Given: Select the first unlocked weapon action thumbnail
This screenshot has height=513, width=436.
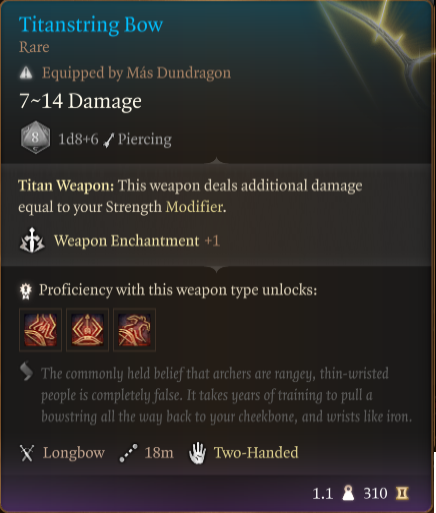Looking at the screenshot, I should [40, 330].
